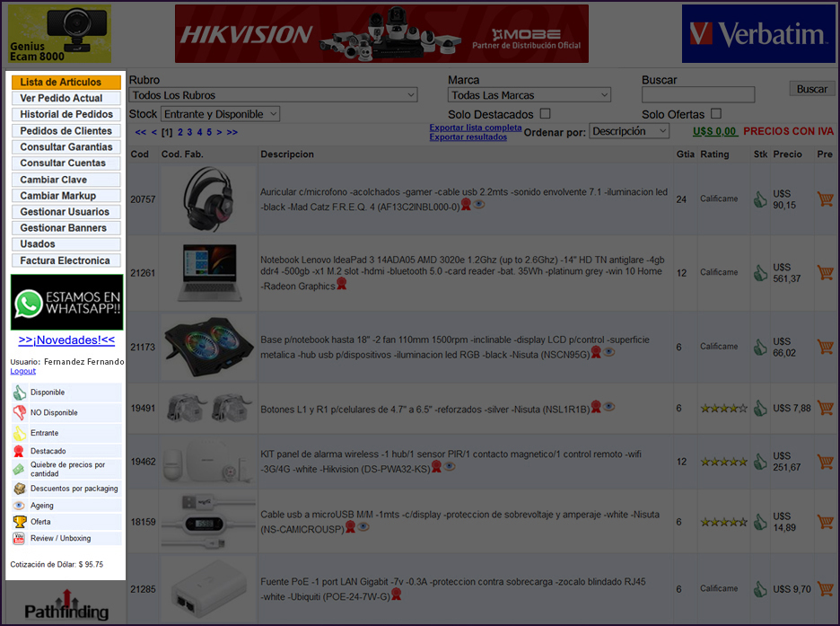840x626 pixels.
Task: Enable the Solo Destacados checkbox
Action: [545, 114]
